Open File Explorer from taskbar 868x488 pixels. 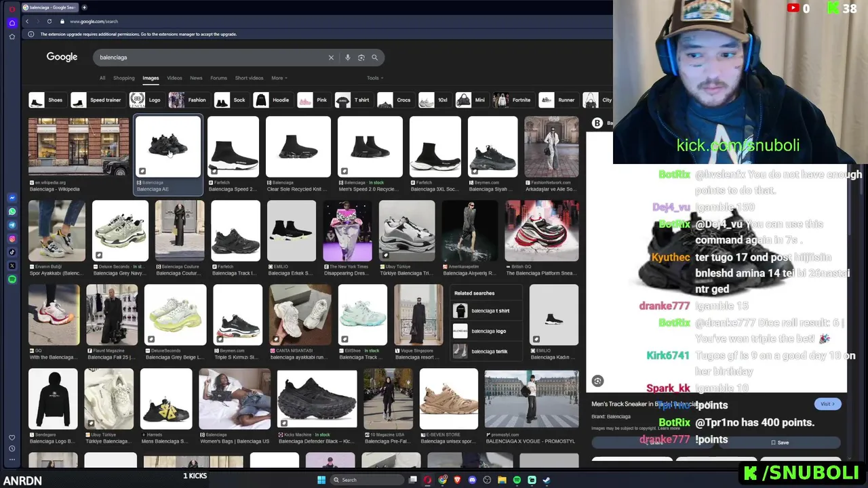click(502, 480)
